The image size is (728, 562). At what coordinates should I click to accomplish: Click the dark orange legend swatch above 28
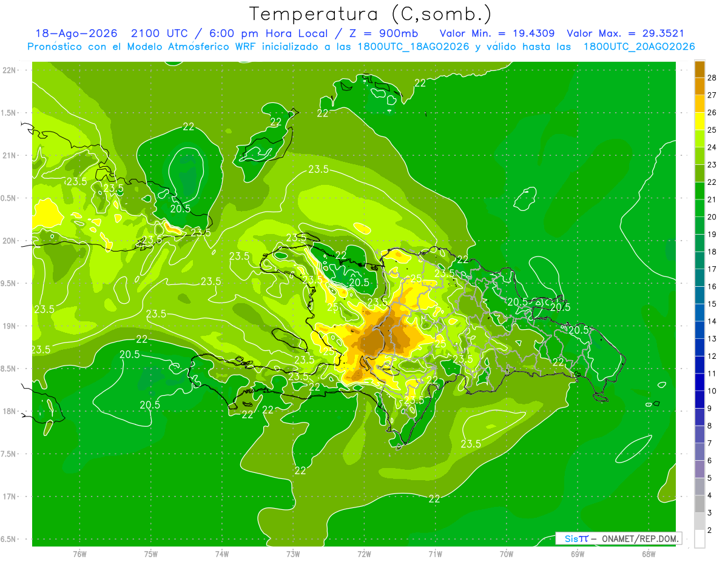(x=699, y=69)
